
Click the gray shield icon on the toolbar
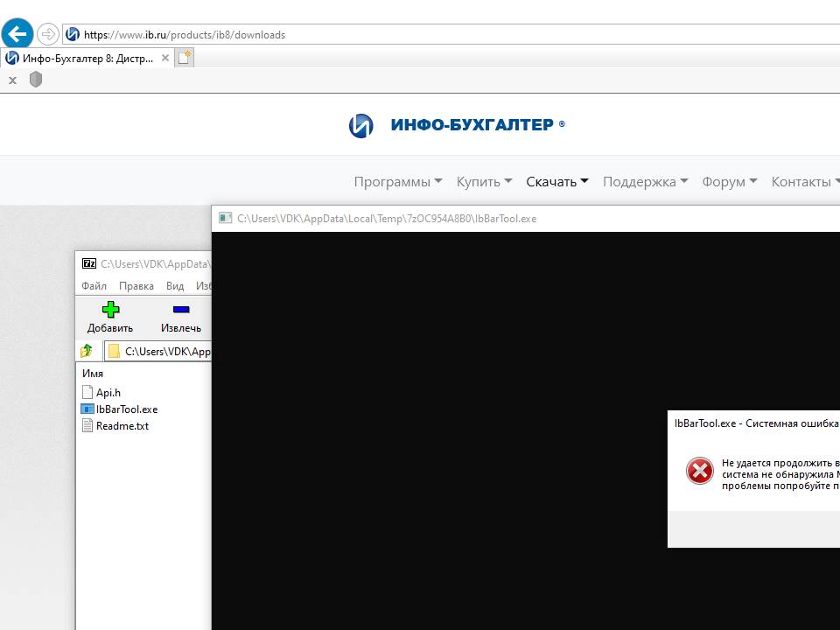[x=36, y=80]
